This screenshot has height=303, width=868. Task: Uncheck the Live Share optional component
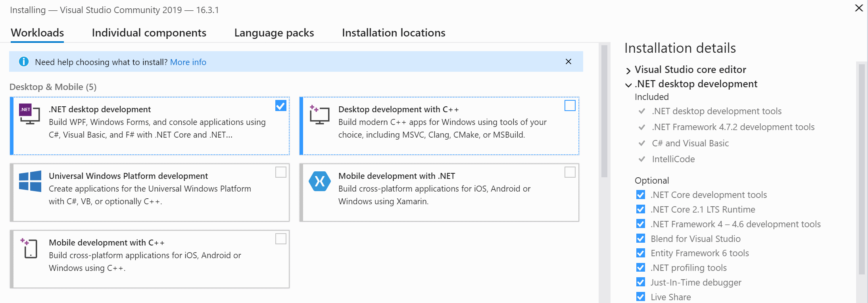[640, 297]
